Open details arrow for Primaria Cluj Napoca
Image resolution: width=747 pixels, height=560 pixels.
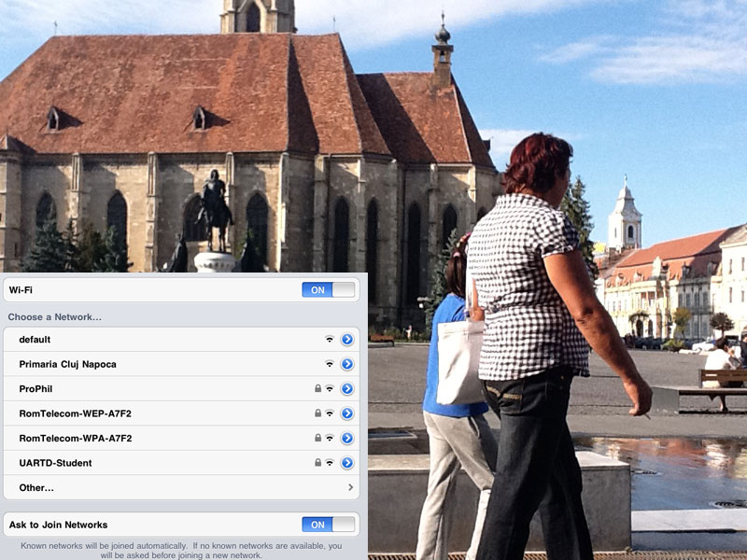coord(347,364)
